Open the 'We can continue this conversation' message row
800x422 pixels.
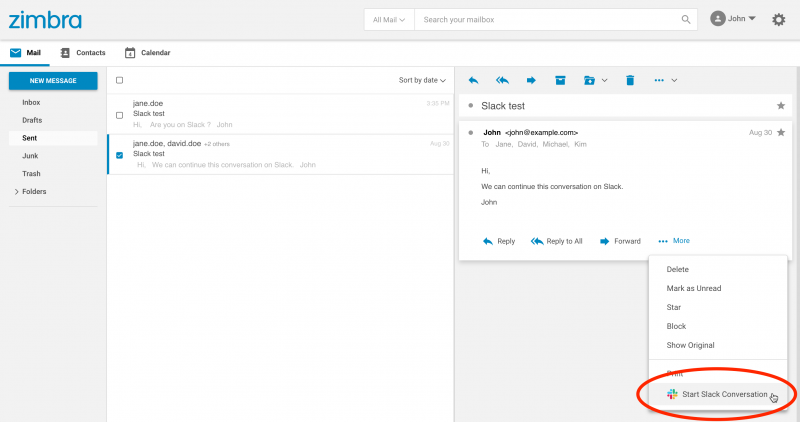pyautogui.click(x=280, y=155)
